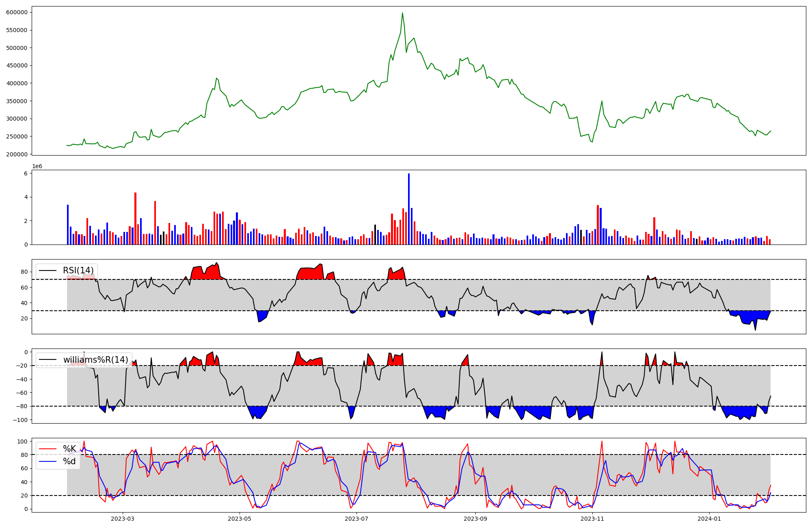Click the 2023-03 x-axis date label

coord(123,519)
